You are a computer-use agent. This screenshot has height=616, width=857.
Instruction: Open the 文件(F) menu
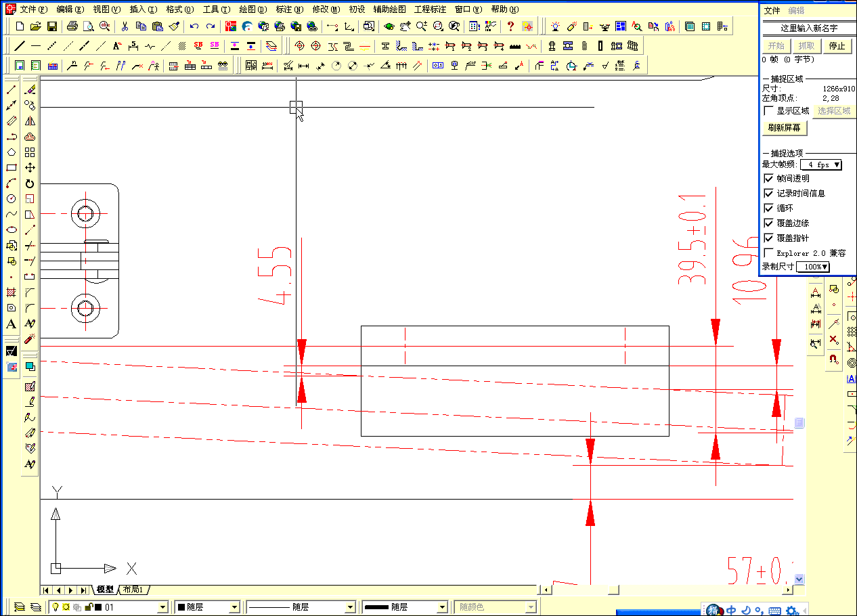tap(34, 9)
